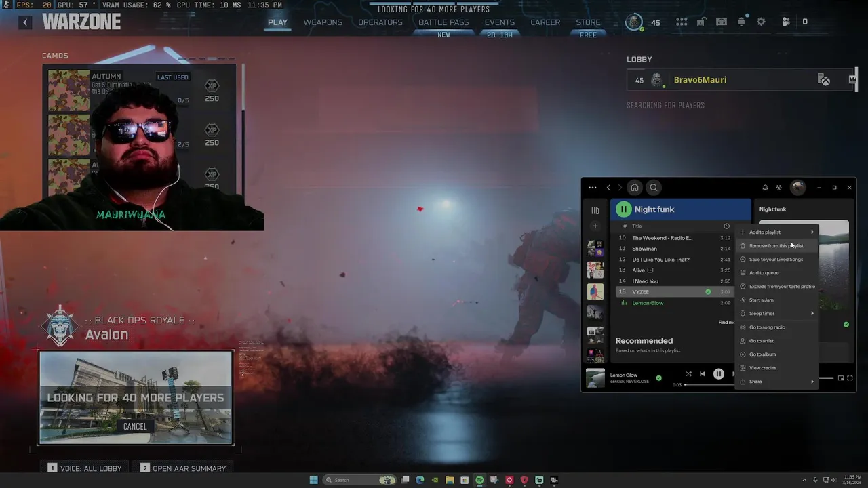
Task: Click Spotify three-dot menu
Action: (x=593, y=188)
